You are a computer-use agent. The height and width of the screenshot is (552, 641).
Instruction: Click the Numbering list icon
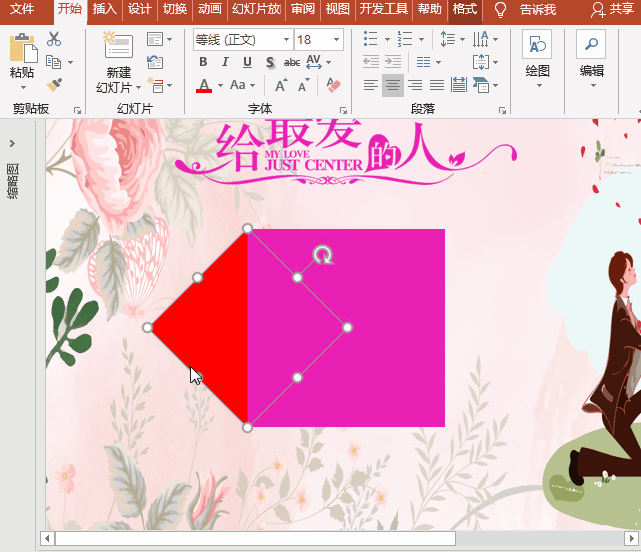click(405, 39)
